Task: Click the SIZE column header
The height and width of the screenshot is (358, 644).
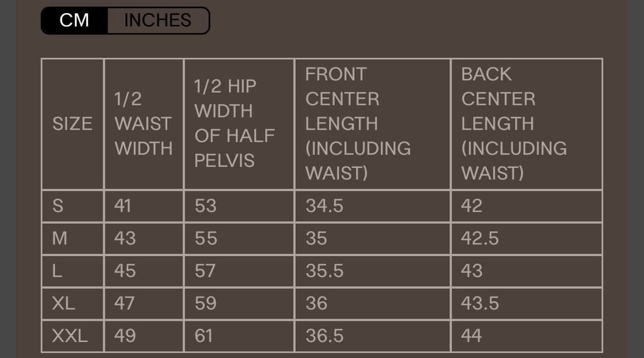Action: click(x=72, y=123)
